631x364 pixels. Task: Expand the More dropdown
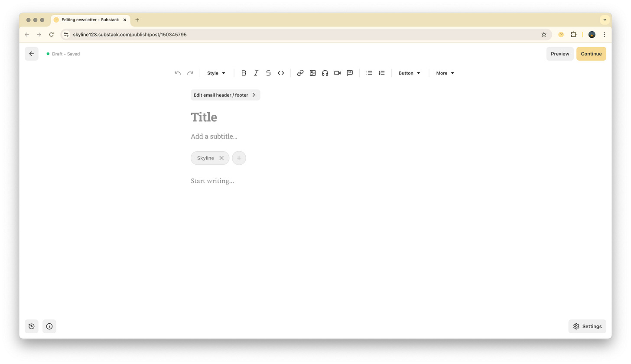click(445, 73)
